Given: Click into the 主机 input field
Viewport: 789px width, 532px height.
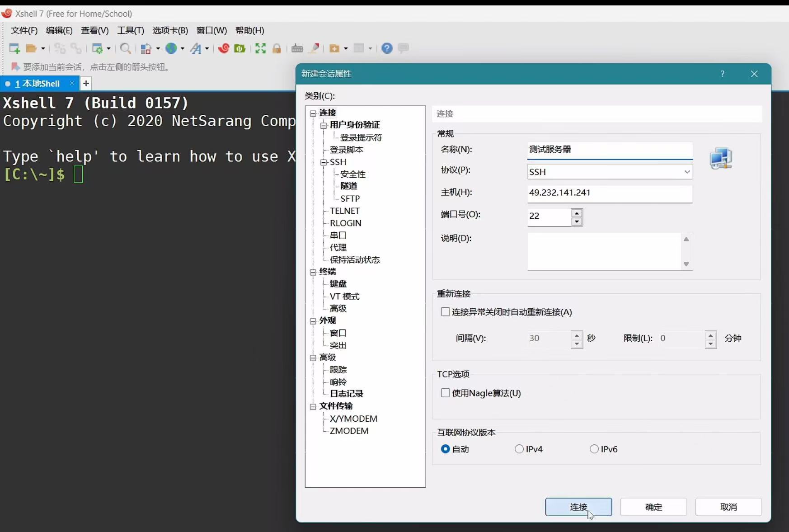Looking at the screenshot, I should click(x=610, y=193).
